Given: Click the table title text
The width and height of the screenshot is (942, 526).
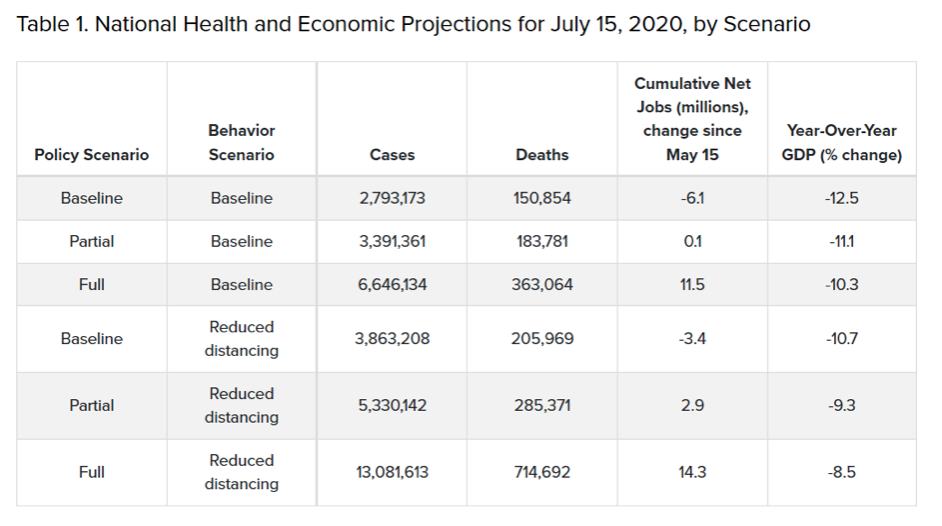Looking at the screenshot, I should click(413, 24).
